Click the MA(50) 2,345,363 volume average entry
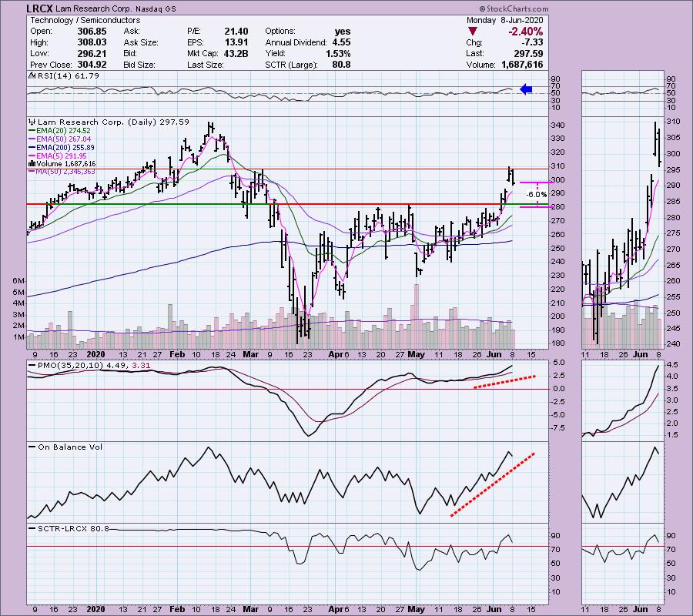Viewport: 693px width, 616px height. pyautogui.click(x=65, y=172)
